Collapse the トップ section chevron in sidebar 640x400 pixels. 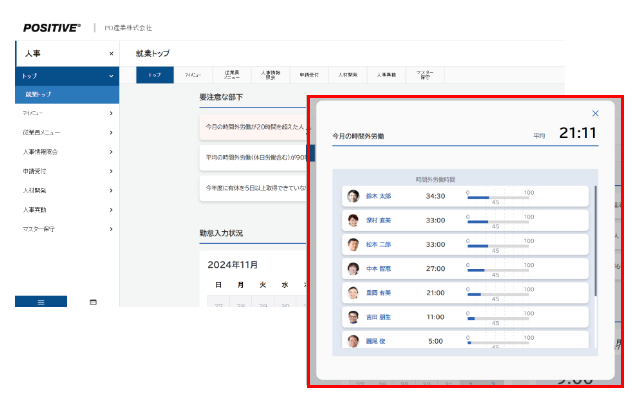click(x=111, y=76)
